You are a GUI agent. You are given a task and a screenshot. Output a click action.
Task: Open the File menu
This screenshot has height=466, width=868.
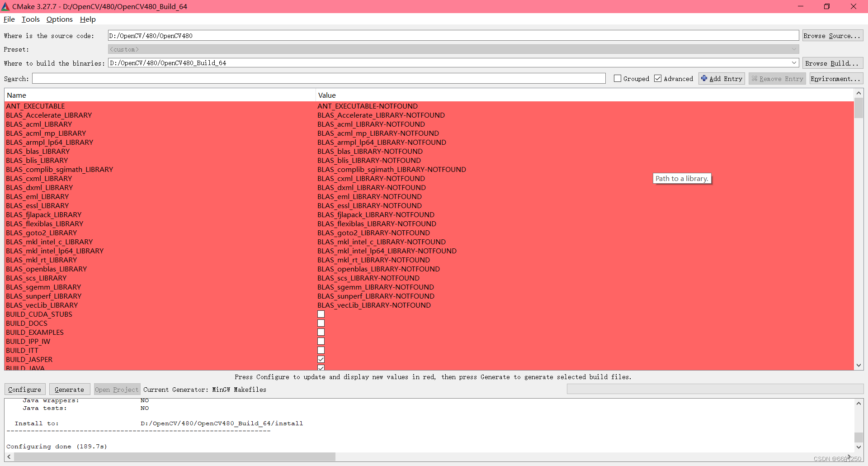(9, 19)
